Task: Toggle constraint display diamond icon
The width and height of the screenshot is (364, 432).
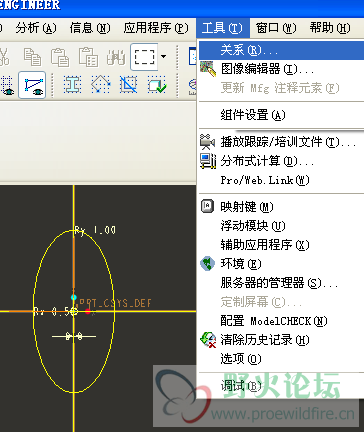Action: pyautogui.click(x=101, y=85)
